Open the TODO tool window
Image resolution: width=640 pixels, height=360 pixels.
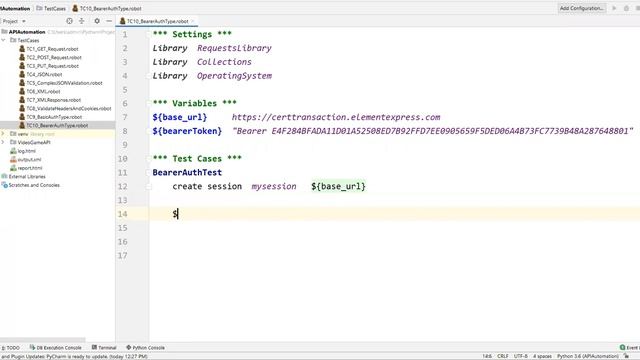[x=11, y=348]
